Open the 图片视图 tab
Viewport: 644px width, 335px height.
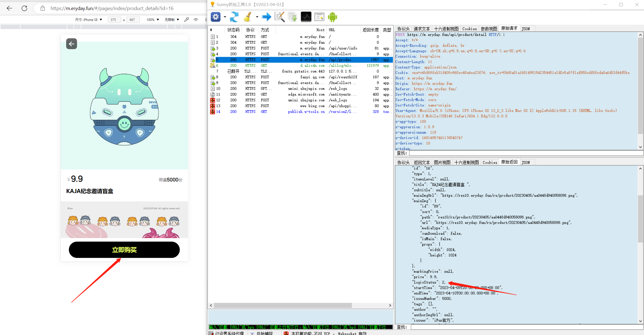coord(442,162)
